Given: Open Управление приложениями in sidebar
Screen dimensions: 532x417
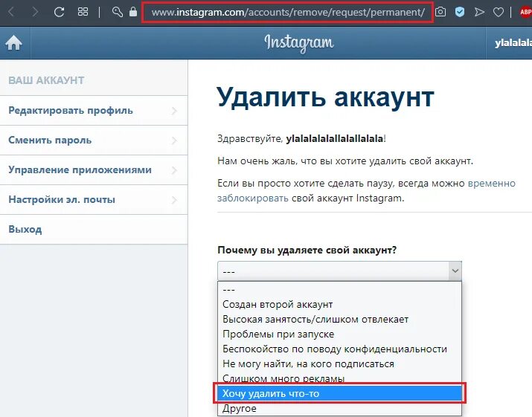Looking at the screenshot, I should click(x=94, y=170).
